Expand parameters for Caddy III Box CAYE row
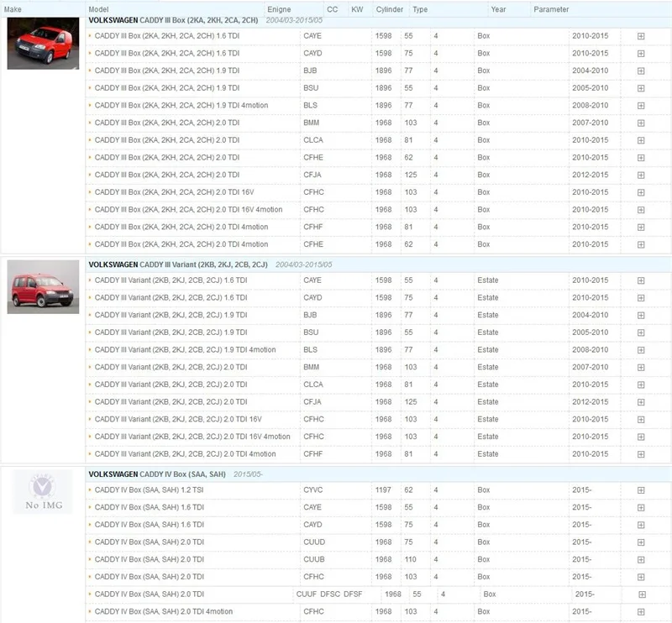This screenshot has height=623, width=672. coord(641,36)
